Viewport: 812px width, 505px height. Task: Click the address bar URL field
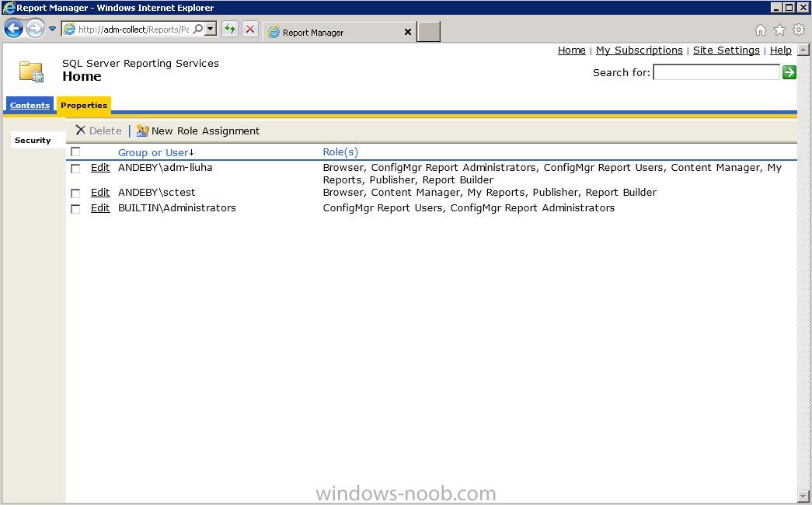[x=134, y=30]
